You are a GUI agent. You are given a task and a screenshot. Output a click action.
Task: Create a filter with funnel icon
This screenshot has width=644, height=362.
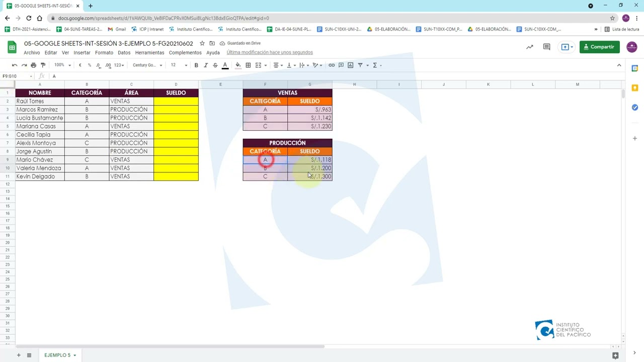360,65
